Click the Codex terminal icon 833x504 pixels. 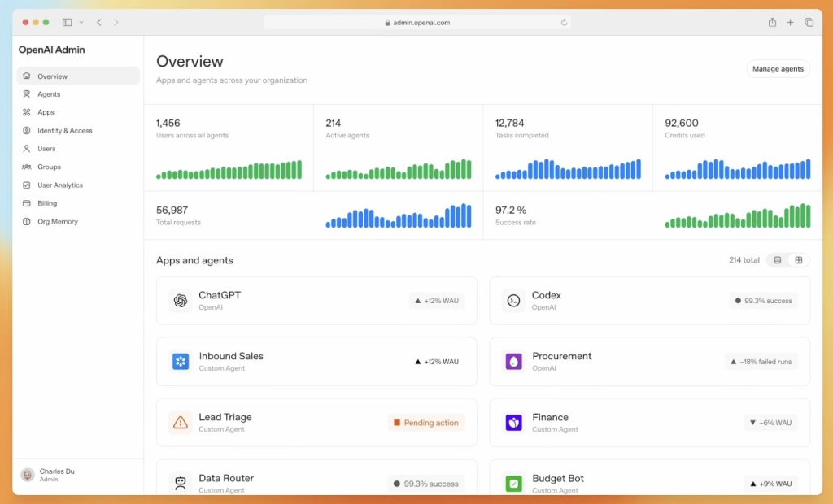coord(513,301)
